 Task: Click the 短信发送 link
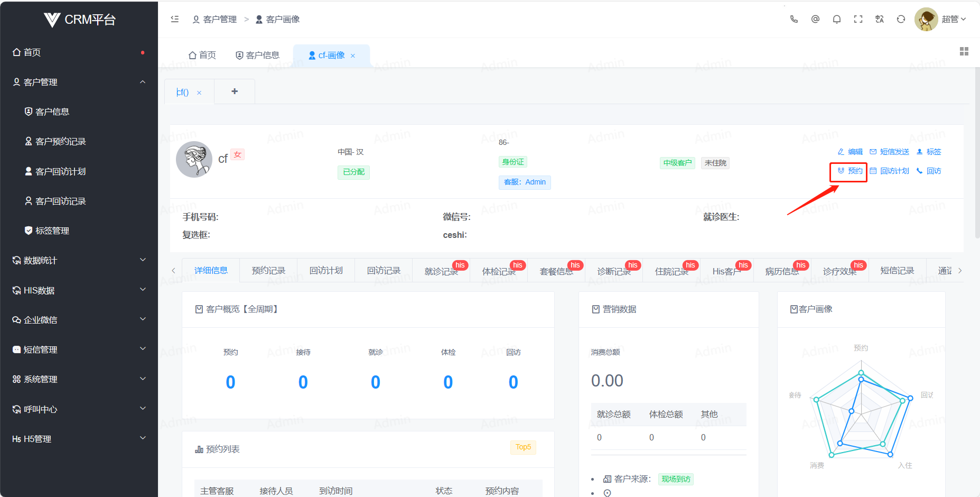[890, 152]
